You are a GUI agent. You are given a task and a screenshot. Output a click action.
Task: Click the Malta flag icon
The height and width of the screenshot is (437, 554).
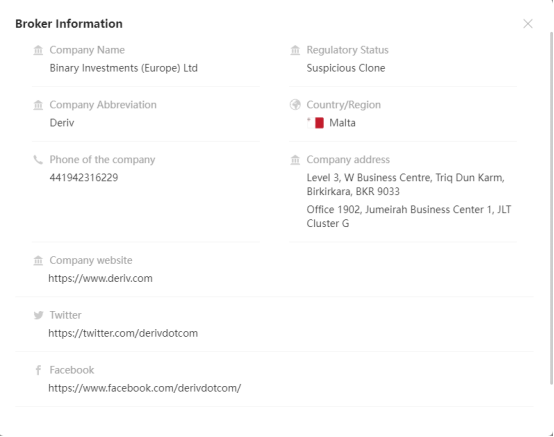315,123
